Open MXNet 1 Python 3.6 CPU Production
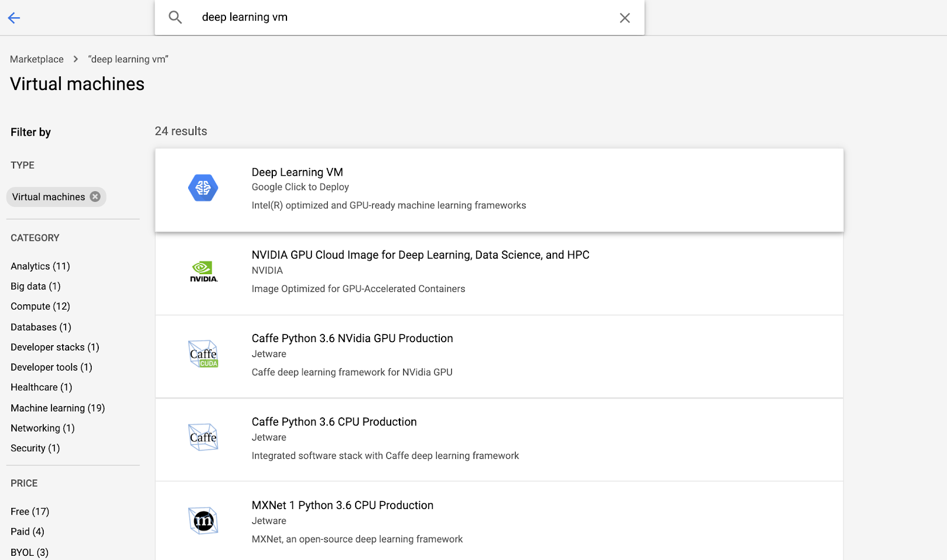 point(342,506)
